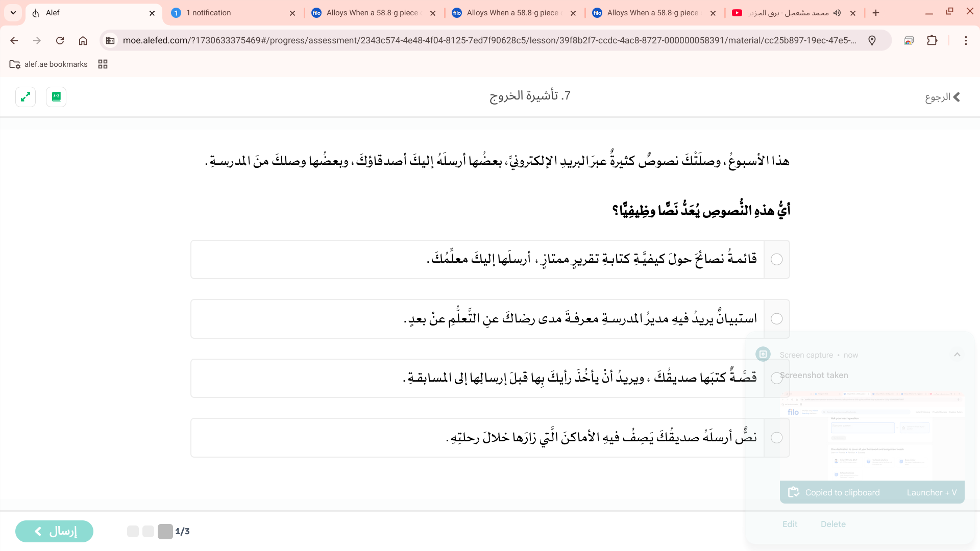Open Chrome three-dot menu
This screenshot has height=551, width=980.
966,40
